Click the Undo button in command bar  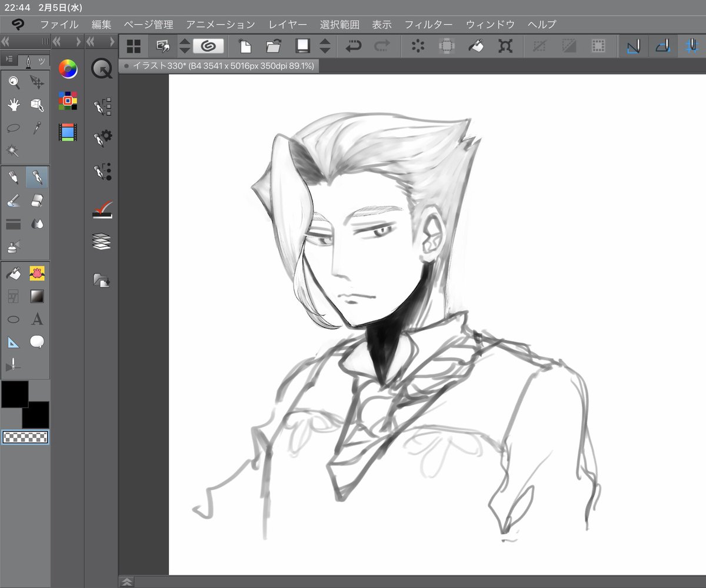click(353, 46)
